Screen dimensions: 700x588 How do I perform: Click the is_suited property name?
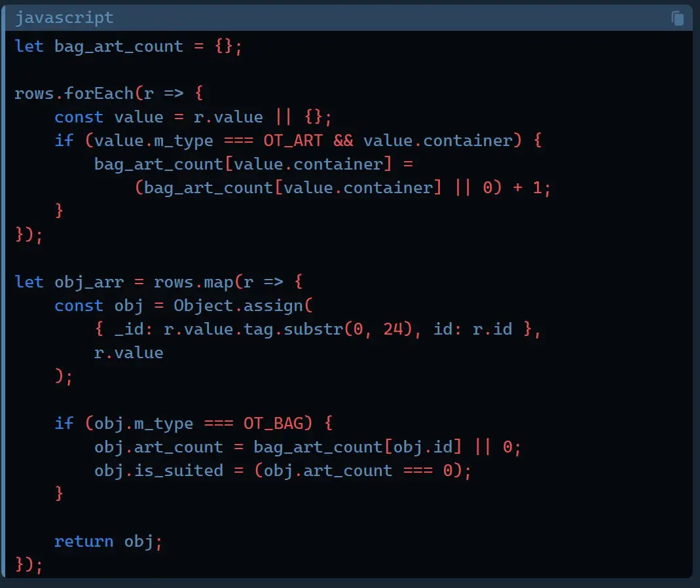pyautogui.click(x=179, y=471)
